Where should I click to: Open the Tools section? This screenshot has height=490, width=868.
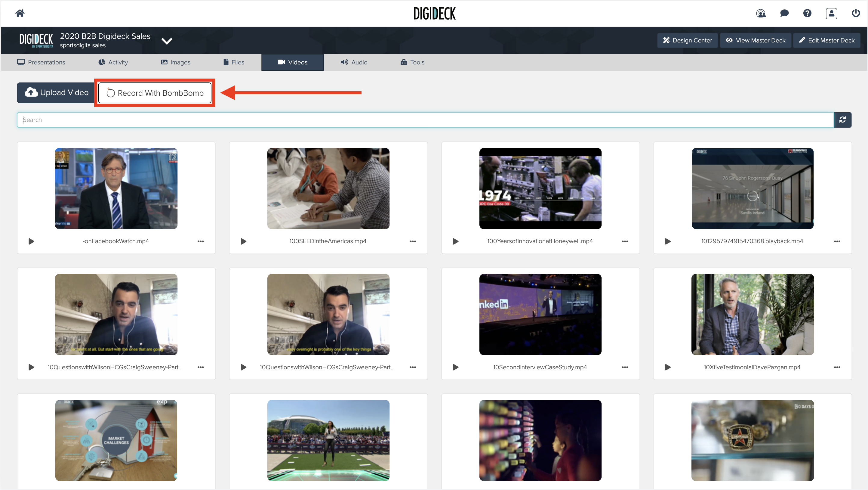412,62
